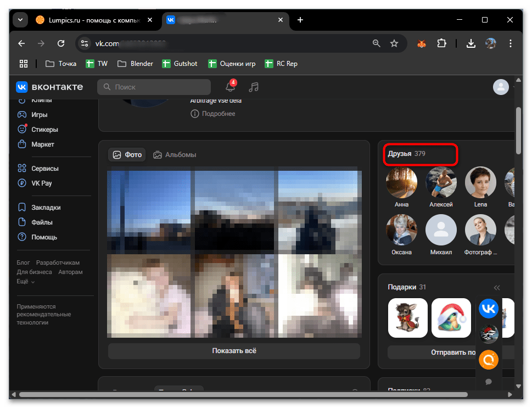Open VK Pay in the left menu
This screenshot has width=532, height=408.
tap(35, 183)
